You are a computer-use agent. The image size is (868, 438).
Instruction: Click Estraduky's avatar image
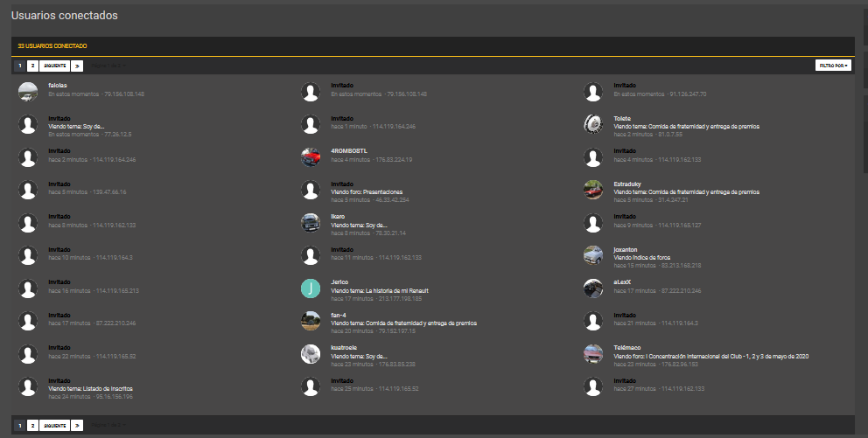point(593,190)
